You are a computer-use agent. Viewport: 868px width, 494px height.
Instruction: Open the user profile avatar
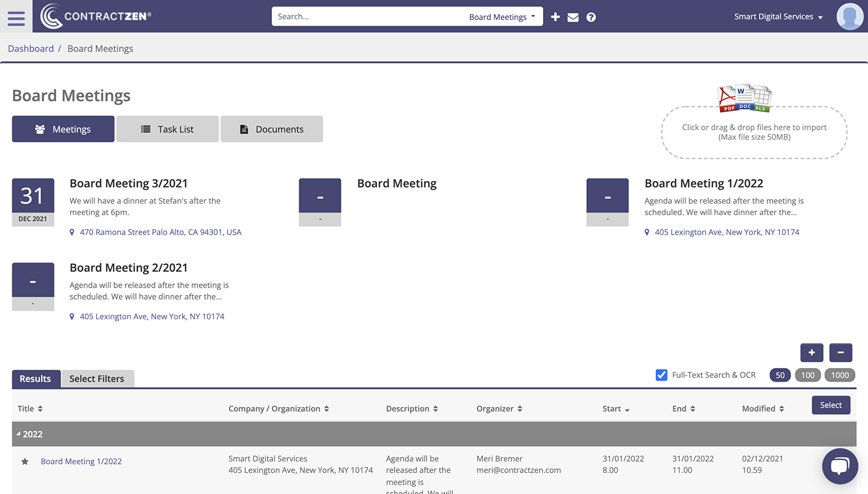(850, 16)
